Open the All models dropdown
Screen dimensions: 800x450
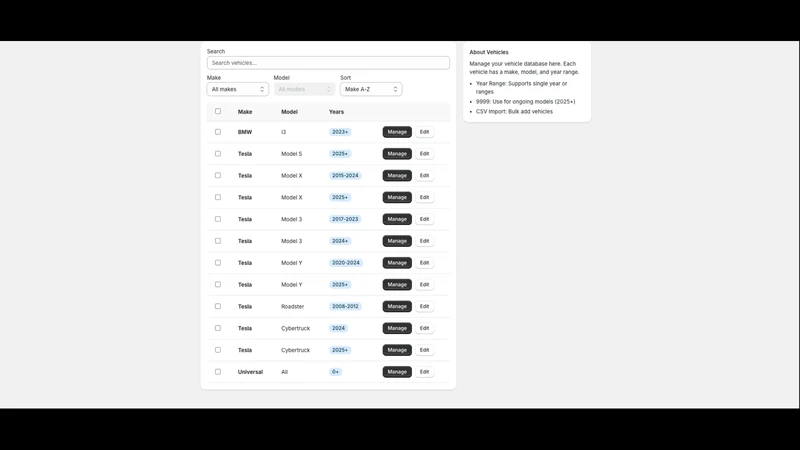click(304, 89)
